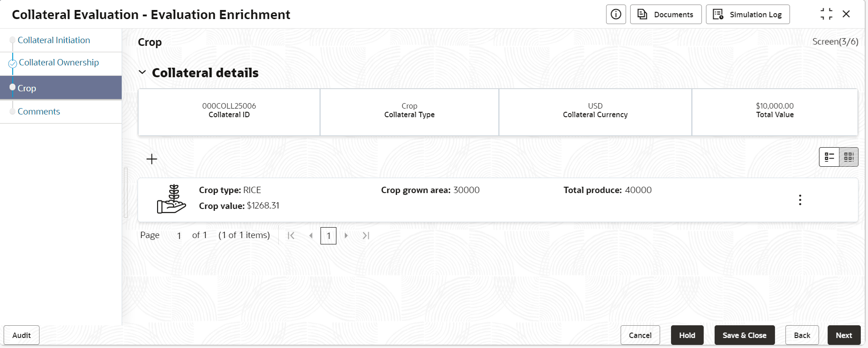868x348 pixels.
Task: Select page 1 in pagination
Action: 328,236
